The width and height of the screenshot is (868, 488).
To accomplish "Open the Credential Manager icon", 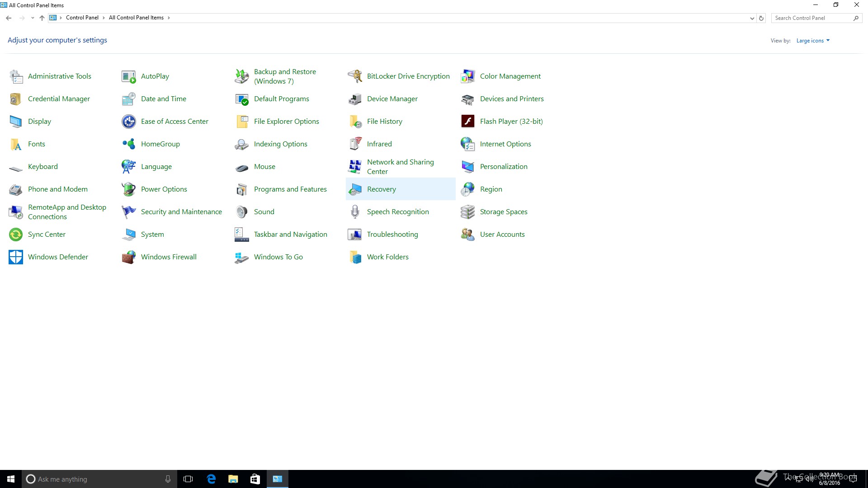I will tap(16, 99).
